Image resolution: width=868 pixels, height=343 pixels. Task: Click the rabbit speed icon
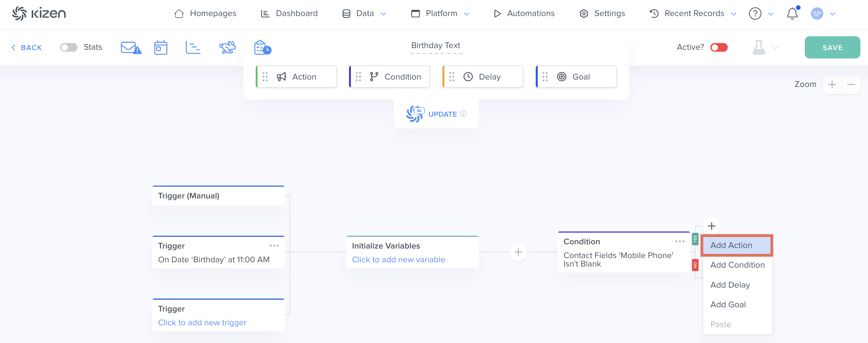227,48
